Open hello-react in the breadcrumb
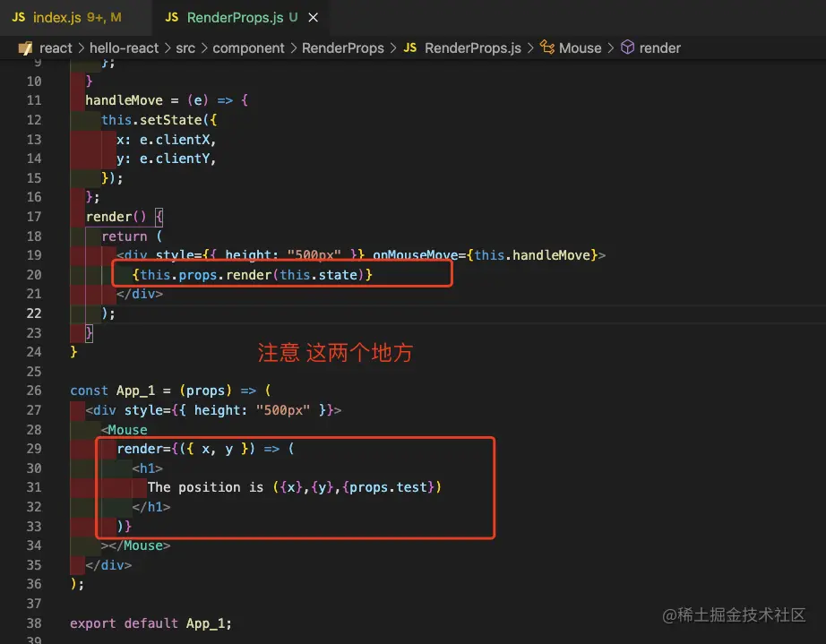The width and height of the screenshot is (826, 644). point(124,47)
